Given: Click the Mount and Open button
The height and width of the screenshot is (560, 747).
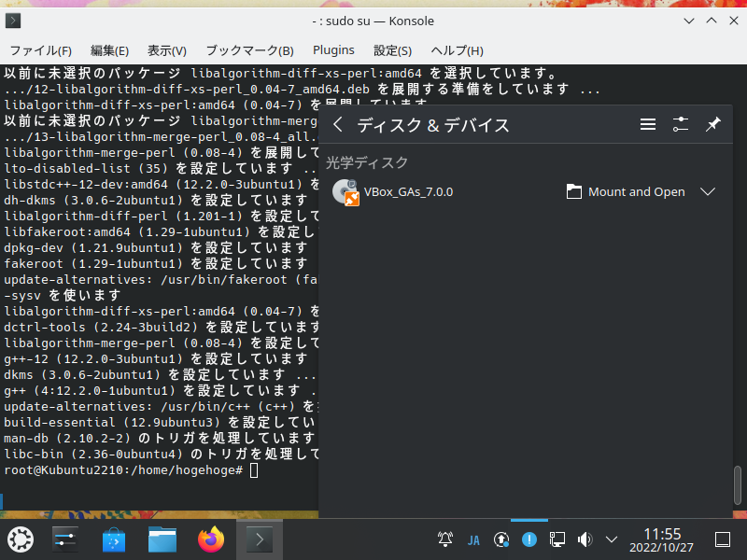Looking at the screenshot, I should 626,192.
